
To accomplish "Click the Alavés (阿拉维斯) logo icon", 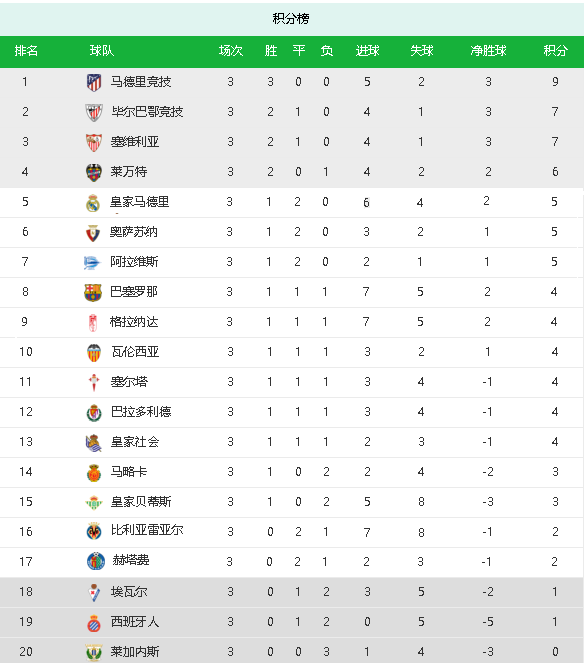I will coord(92,263).
